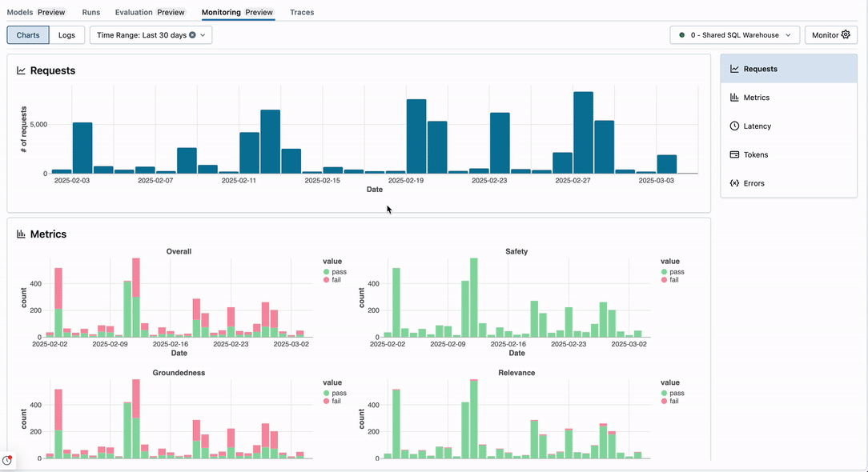
Task: Click the Metrics section heading text
Action: (48, 234)
